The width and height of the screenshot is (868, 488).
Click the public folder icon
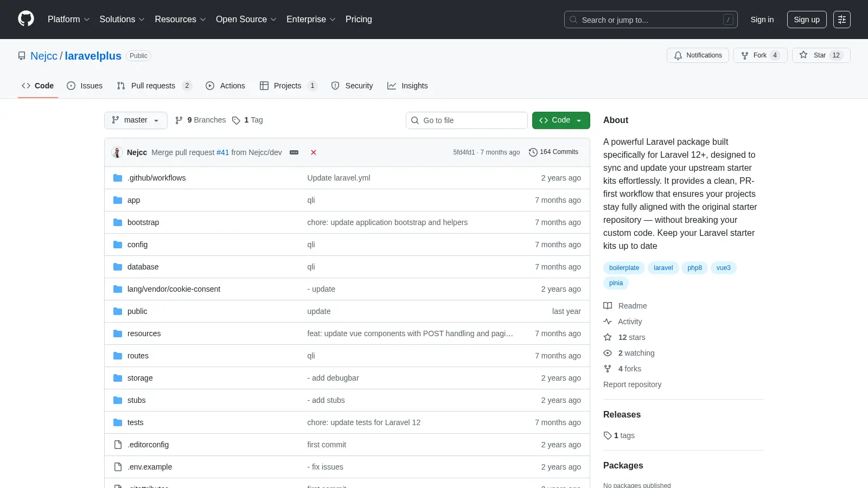118,311
